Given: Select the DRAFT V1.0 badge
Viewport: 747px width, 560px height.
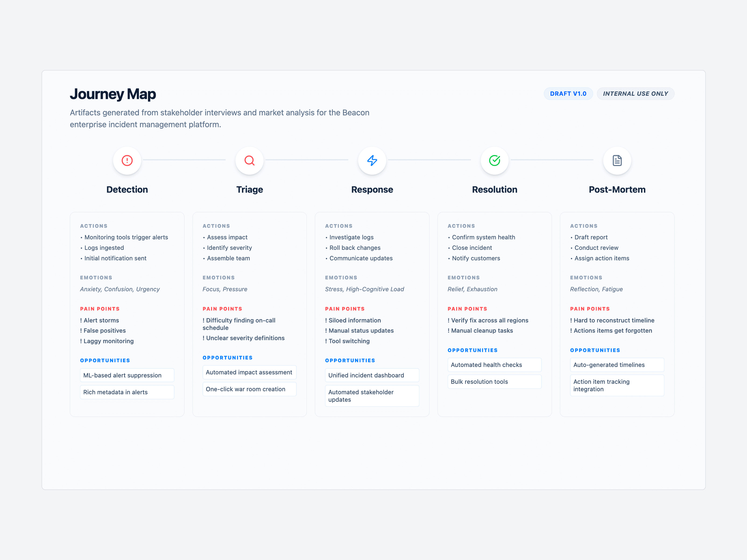Looking at the screenshot, I should point(568,94).
